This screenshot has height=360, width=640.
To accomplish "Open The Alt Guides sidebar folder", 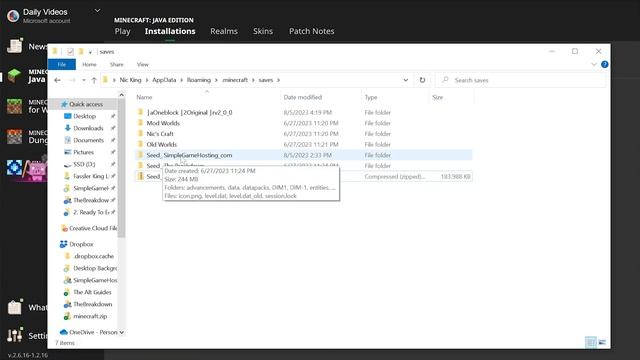I will click(x=92, y=292).
